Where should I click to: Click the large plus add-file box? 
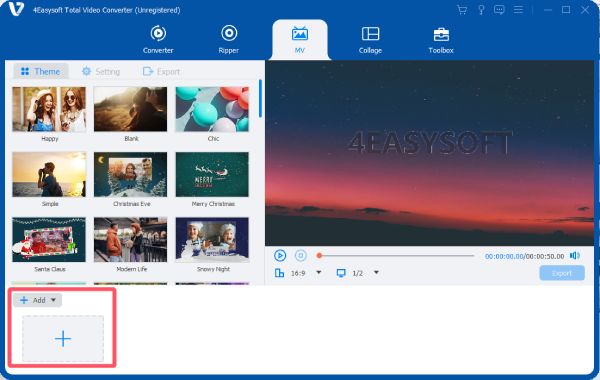point(63,339)
